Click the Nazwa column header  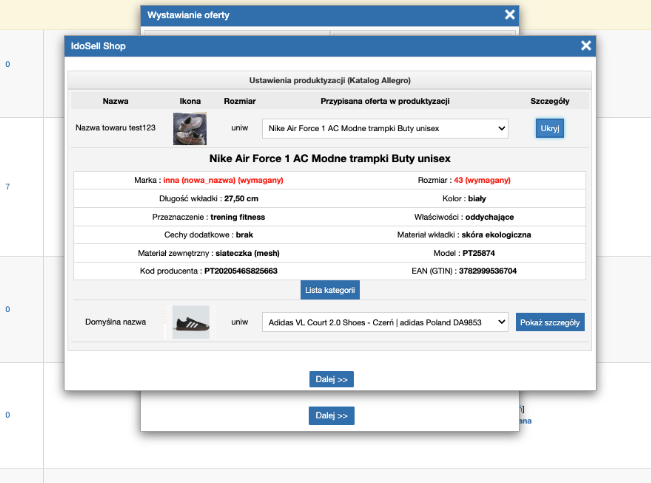point(115,101)
